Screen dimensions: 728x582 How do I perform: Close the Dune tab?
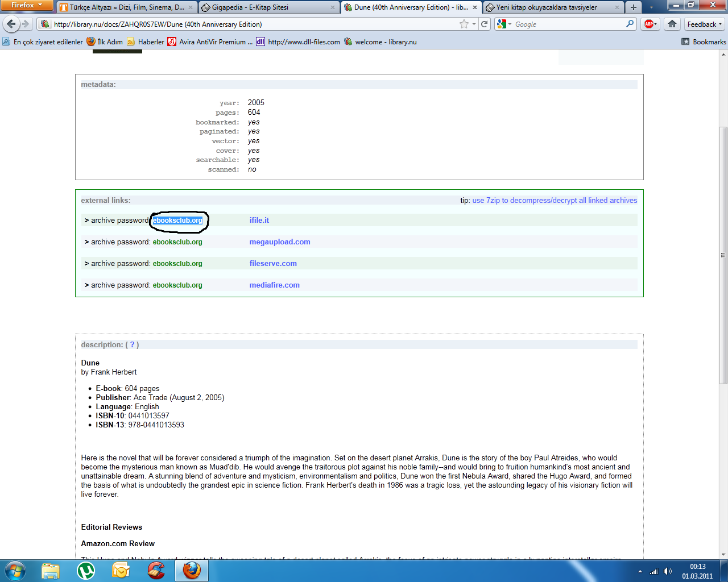pyautogui.click(x=475, y=7)
